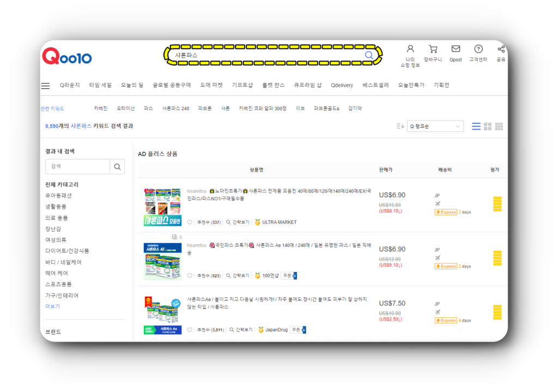Open the 글로벌 공동구매 menu
The height and width of the screenshot is (392, 558).
pos(172,85)
